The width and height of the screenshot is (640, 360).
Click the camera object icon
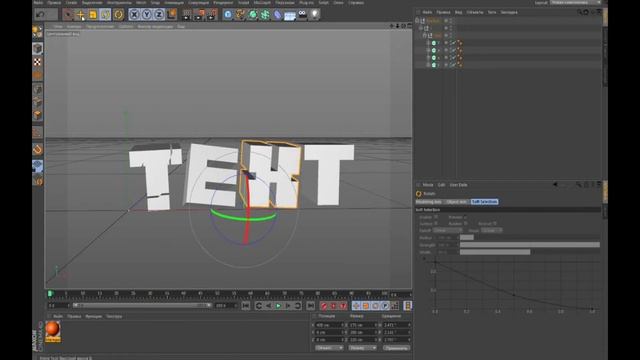point(302,14)
